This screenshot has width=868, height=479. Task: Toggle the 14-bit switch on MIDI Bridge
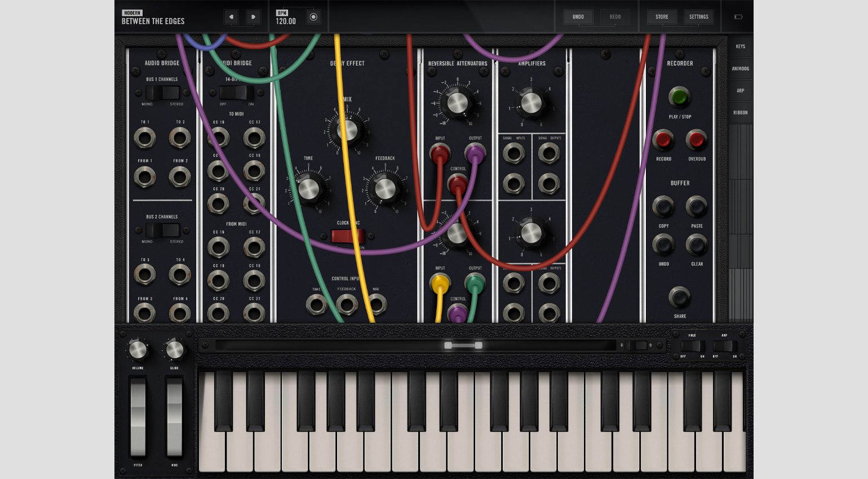pyautogui.click(x=237, y=92)
